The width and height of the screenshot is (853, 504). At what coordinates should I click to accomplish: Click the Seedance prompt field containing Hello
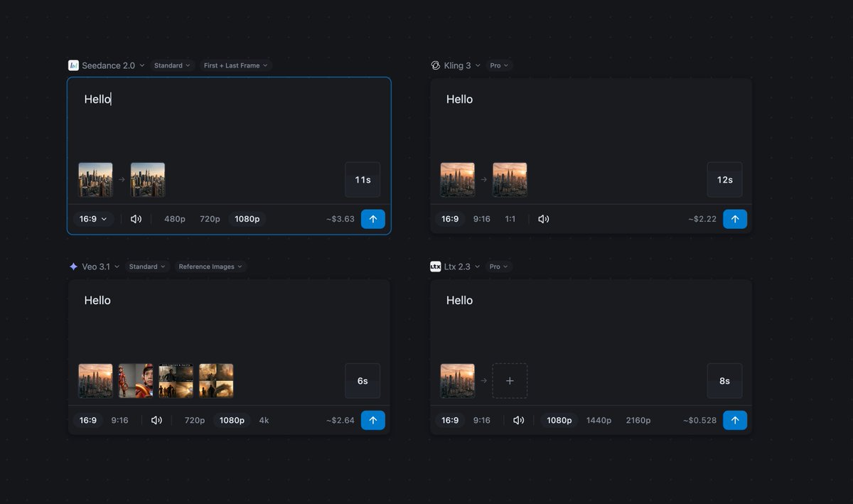tap(229, 119)
